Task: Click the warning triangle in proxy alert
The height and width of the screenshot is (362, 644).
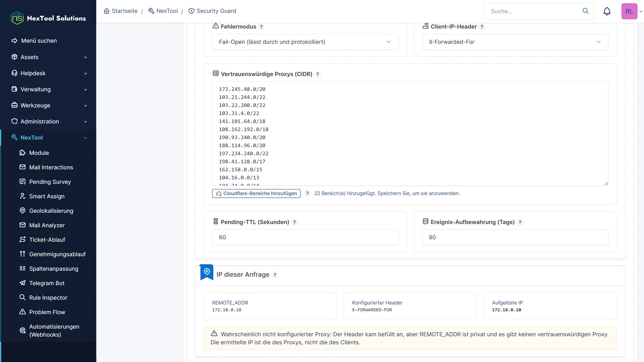Action: [x=214, y=333]
